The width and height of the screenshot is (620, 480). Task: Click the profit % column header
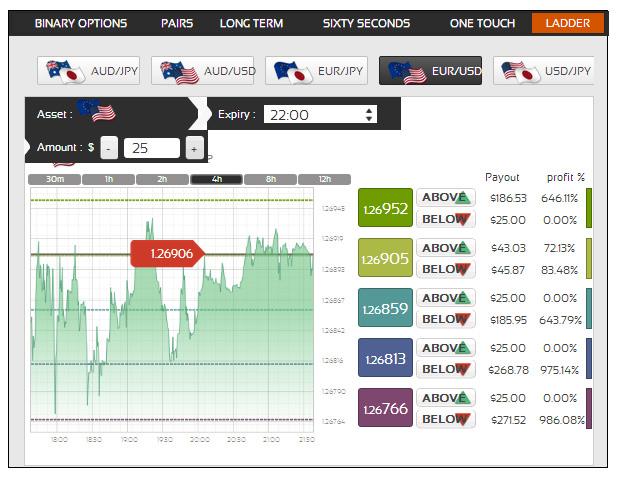565,177
